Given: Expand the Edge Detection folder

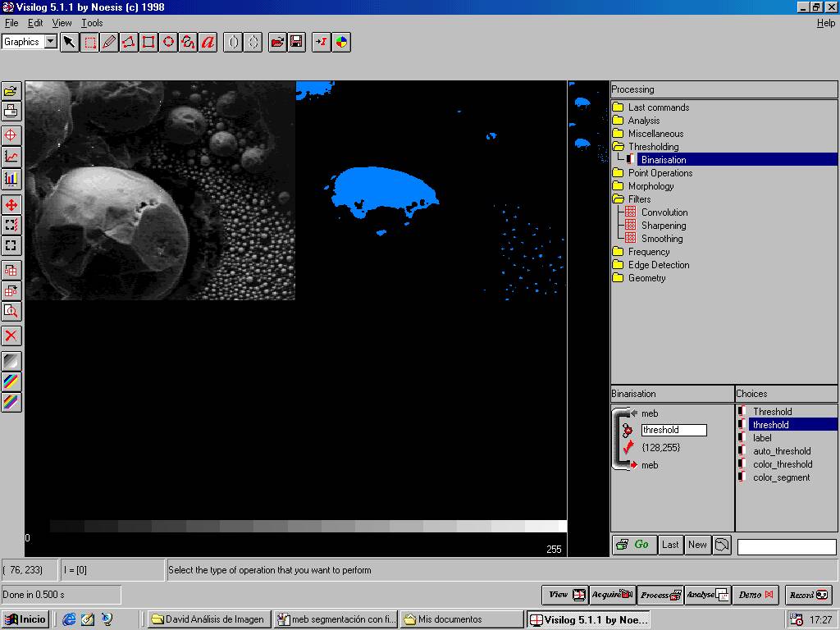Looking at the screenshot, I should click(x=658, y=265).
